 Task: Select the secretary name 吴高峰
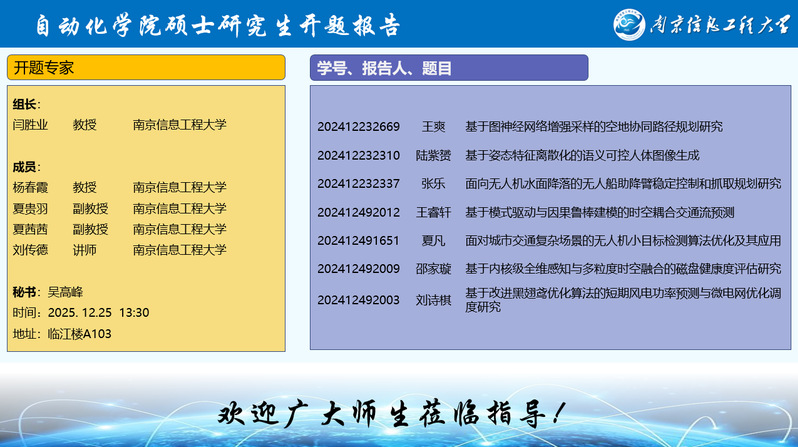(x=66, y=292)
